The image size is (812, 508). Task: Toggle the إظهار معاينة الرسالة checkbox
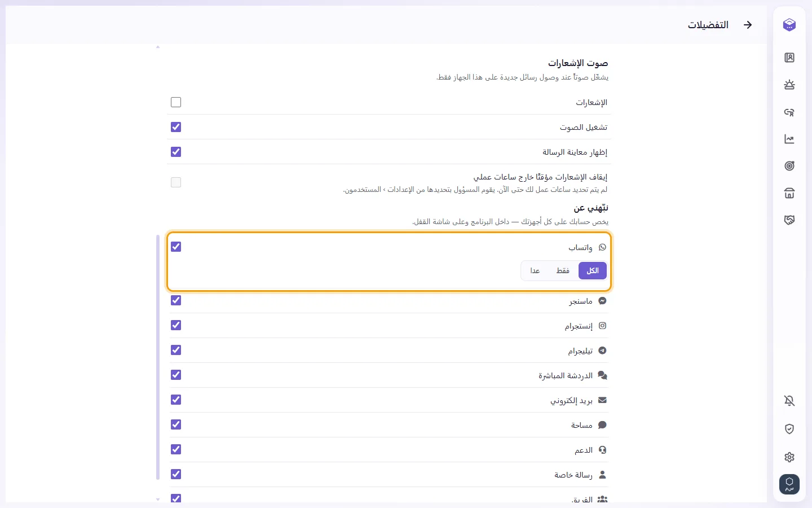176,152
